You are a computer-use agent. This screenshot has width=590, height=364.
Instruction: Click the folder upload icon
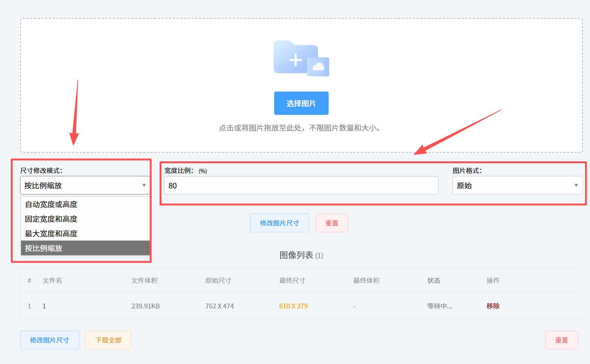[301, 58]
